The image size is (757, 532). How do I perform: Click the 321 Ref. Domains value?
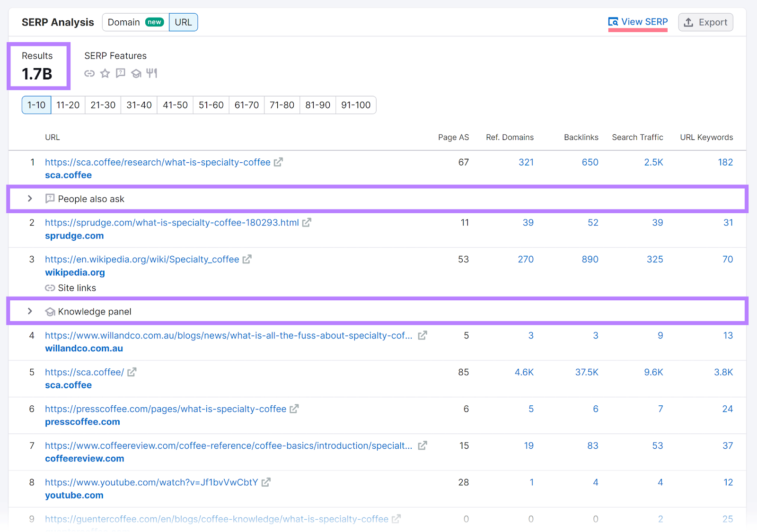(526, 162)
